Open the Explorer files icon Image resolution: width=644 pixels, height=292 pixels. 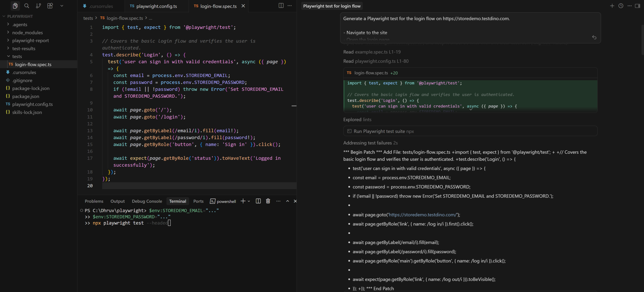pos(15,6)
